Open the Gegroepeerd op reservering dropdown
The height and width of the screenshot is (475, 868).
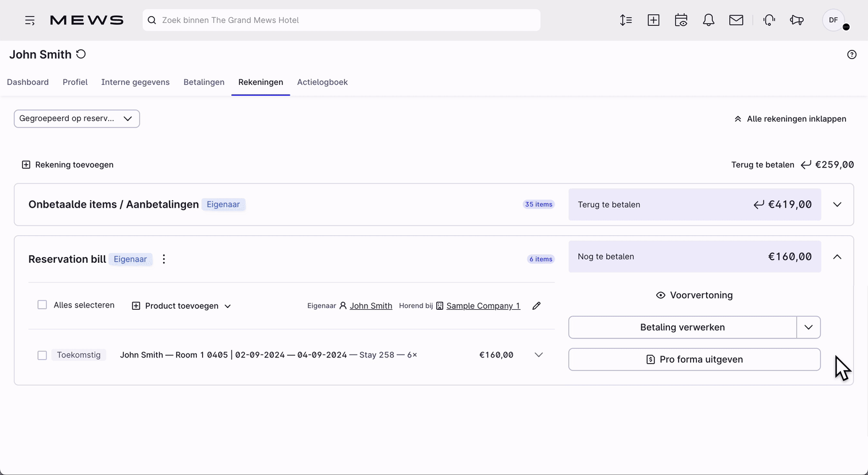[76, 119]
